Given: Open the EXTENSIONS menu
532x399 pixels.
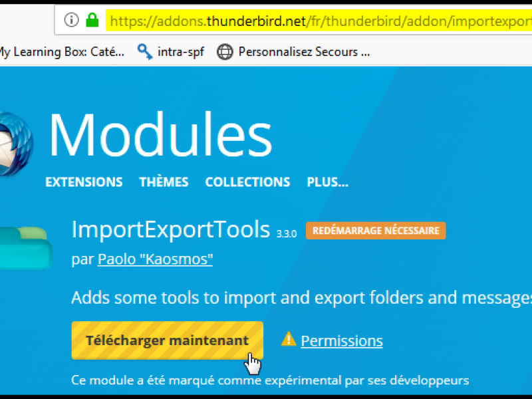Looking at the screenshot, I should pos(84,182).
